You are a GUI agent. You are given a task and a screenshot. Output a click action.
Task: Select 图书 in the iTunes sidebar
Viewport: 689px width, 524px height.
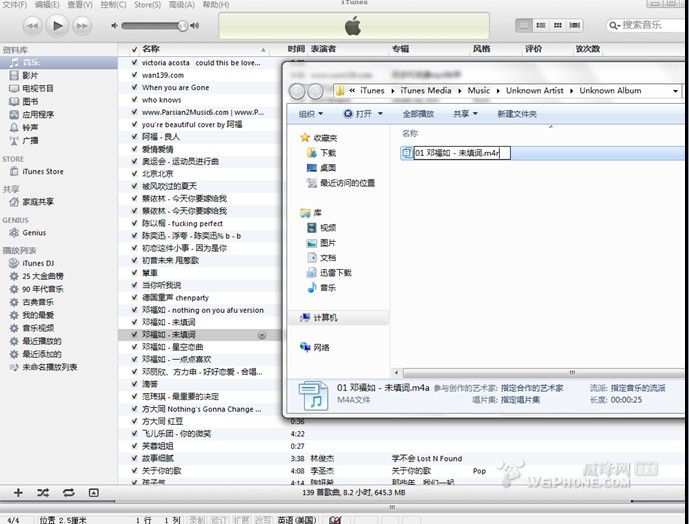point(30,102)
